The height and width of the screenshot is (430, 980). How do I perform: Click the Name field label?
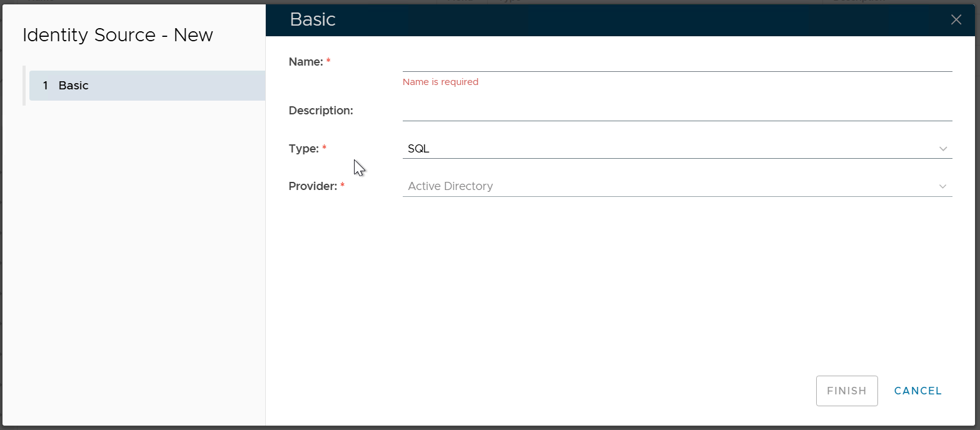coord(305,62)
